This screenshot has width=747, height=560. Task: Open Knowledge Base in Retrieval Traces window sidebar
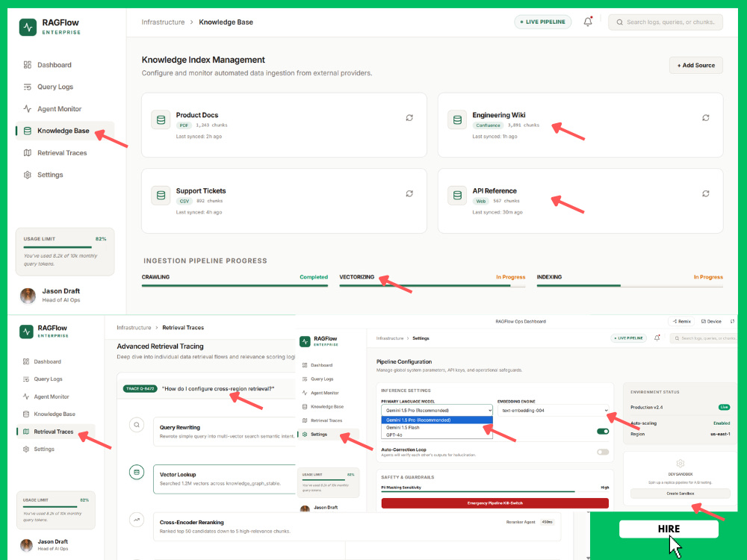tap(55, 414)
